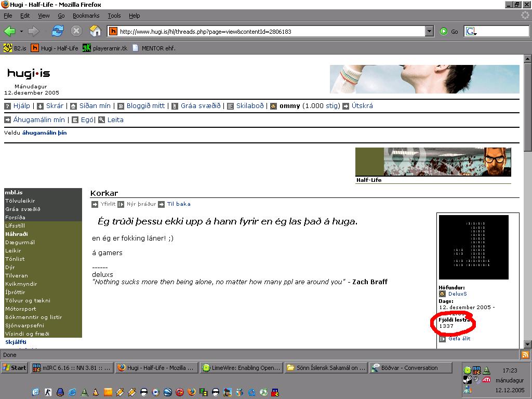This screenshot has width=532, height=399.
Task: Open the Google search engine selector icon
Action: [471, 32]
